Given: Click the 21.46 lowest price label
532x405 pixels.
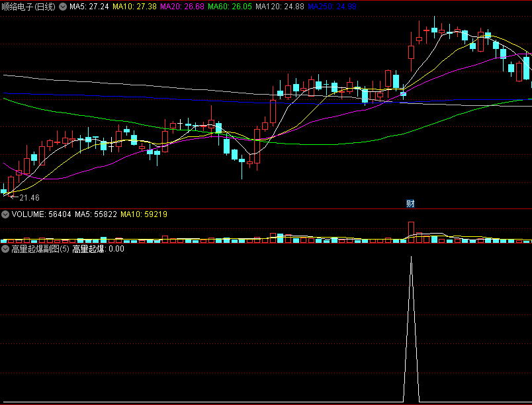Looking at the screenshot, I should [30, 198].
